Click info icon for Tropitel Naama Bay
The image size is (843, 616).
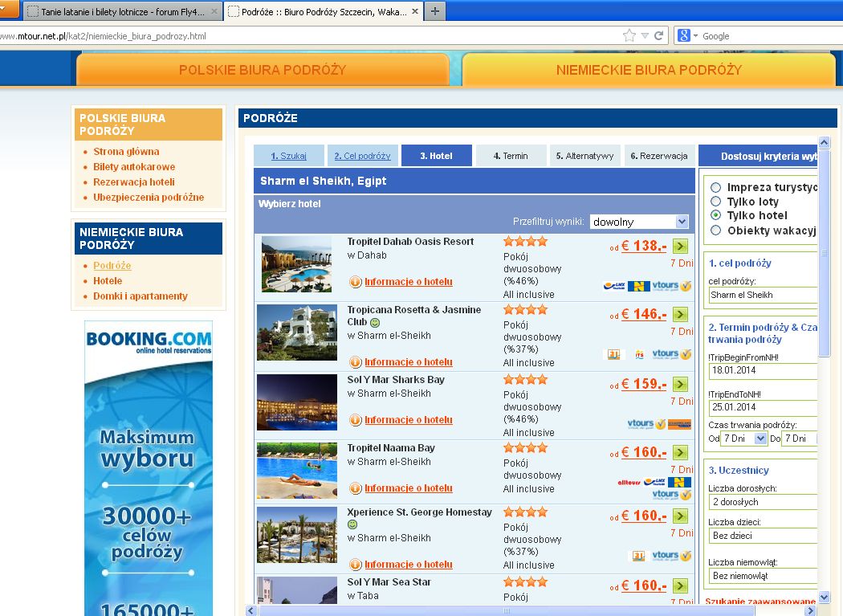(356, 488)
